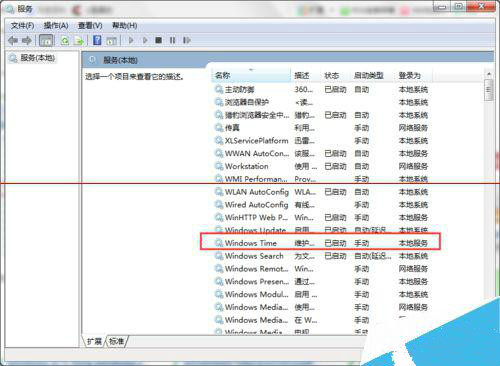Open the 操作(A) menu
This screenshot has height=366, width=500.
click(x=56, y=25)
